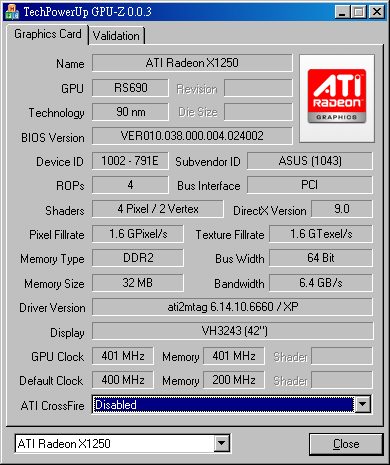This screenshot has height=465, width=390.
Task: Expand the ATI Radeon X1250 card selector arrow
Action: pyautogui.click(x=222, y=444)
